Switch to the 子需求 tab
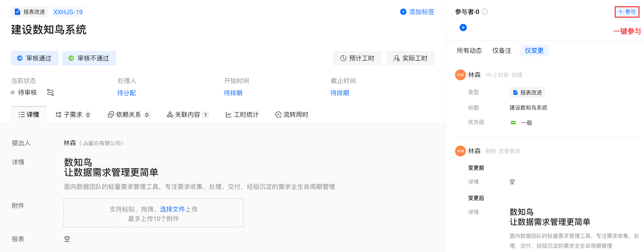 pyautogui.click(x=73, y=115)
